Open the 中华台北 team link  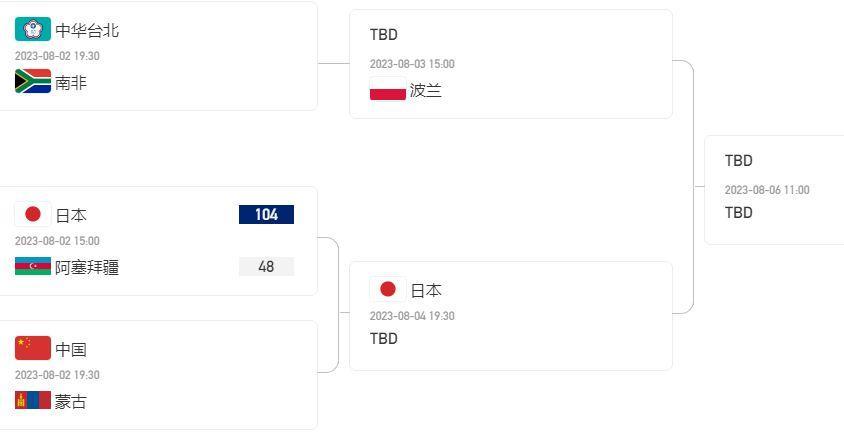pos(87,31)
